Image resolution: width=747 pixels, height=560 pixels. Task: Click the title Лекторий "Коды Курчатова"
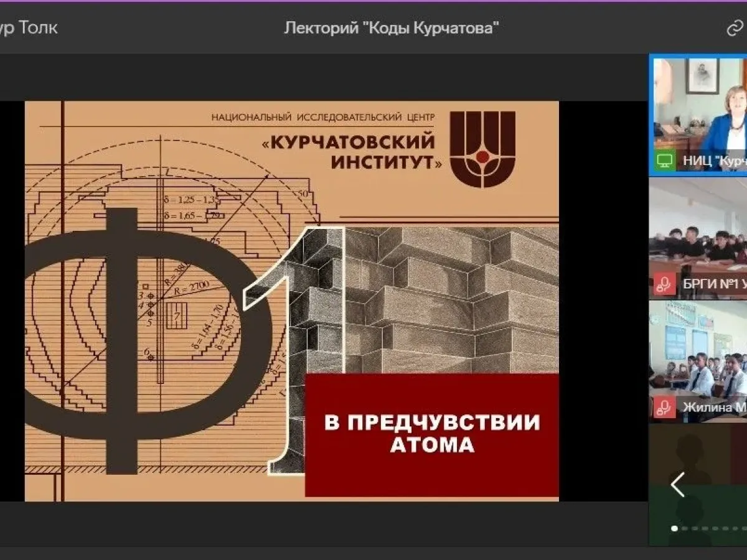[392, 28]
